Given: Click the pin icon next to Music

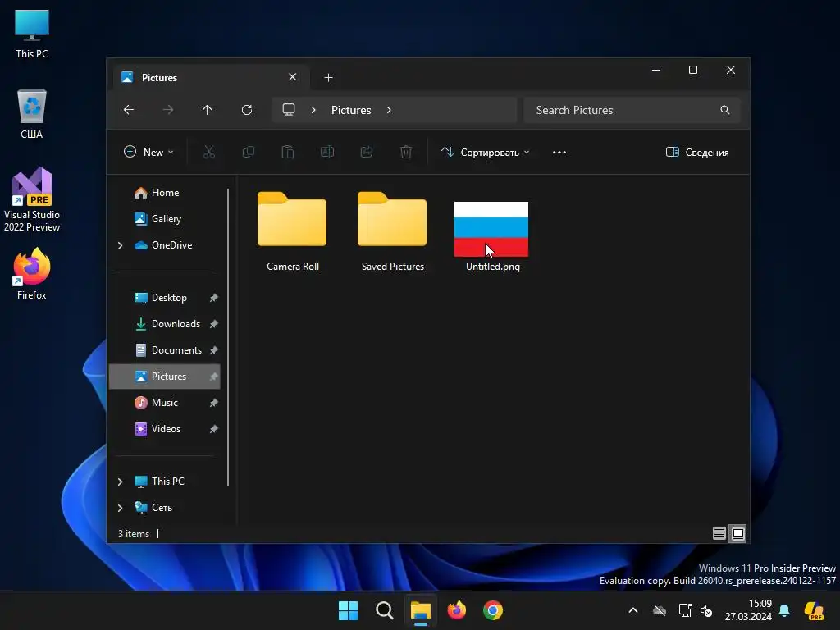Looking at the screenshot, I should pyautogui.click(x=214, y=403).
